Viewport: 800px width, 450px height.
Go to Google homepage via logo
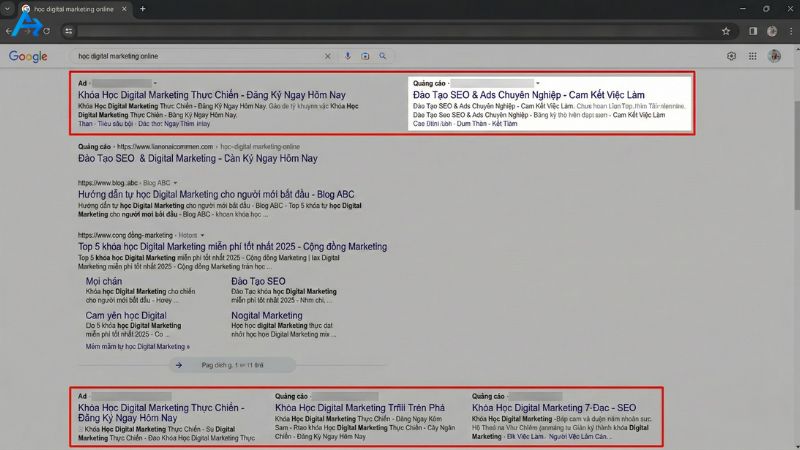point(28,56)
